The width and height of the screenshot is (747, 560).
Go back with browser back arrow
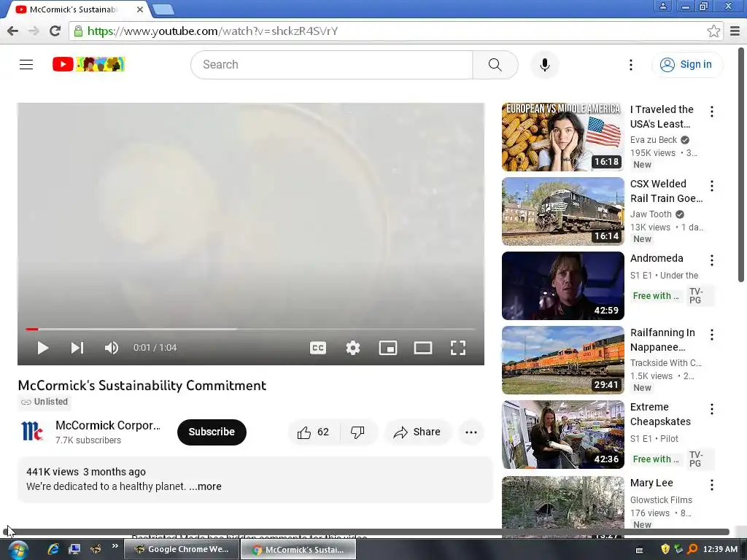[x=13, y=31]
